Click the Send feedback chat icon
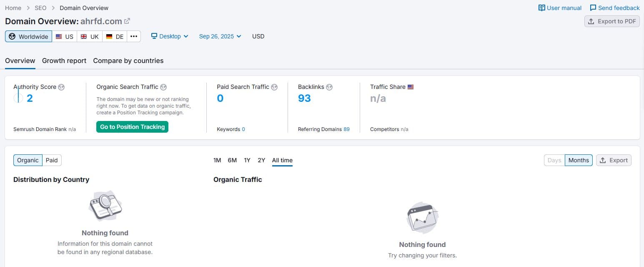 (x=593, y=8)
